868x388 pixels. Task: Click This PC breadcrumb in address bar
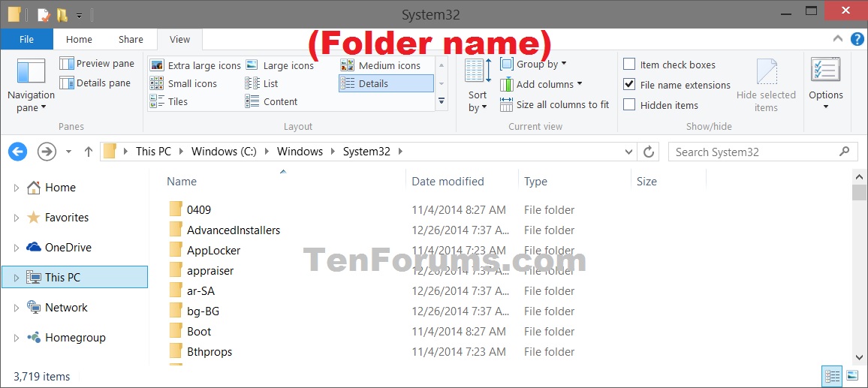point(153,152)
